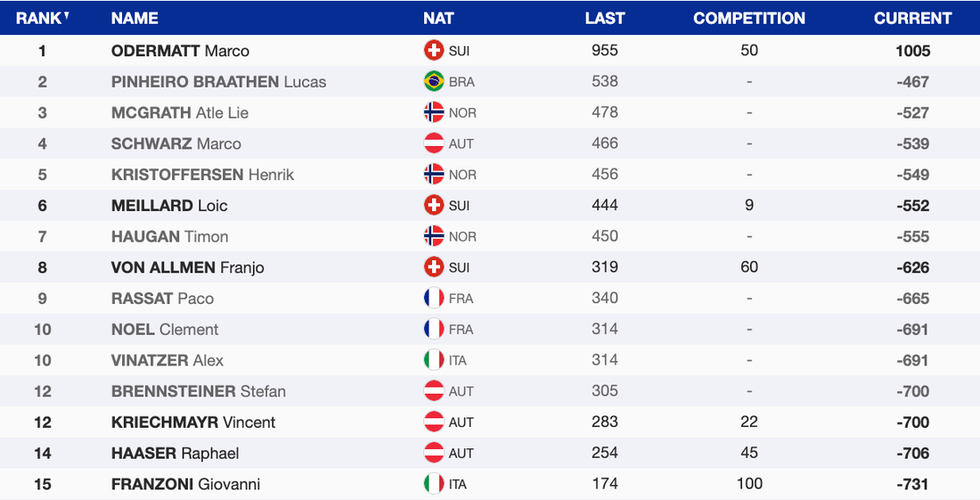
Task: Click the NAME column header
Action: 135,18
